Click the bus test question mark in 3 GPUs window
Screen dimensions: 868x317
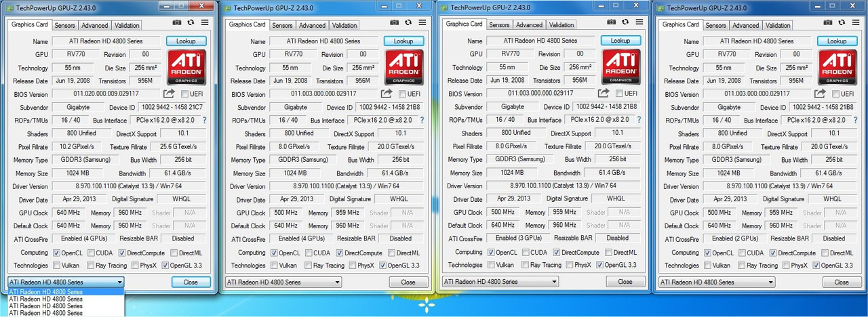pyautogui.click(x=638, y=120)
